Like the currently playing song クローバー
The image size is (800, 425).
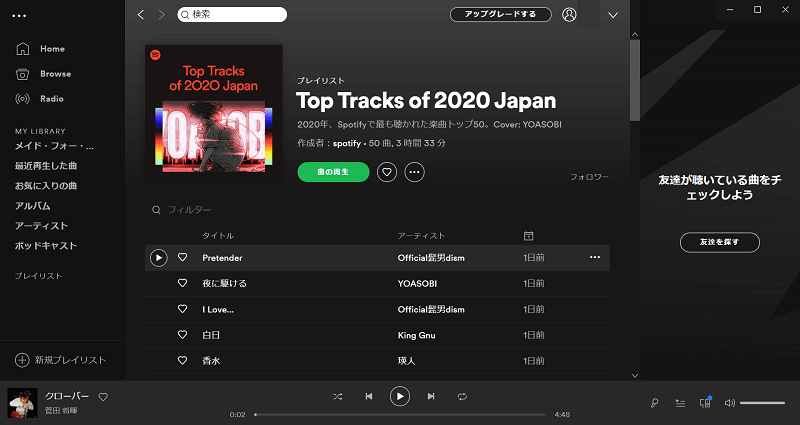coord(103,397)
